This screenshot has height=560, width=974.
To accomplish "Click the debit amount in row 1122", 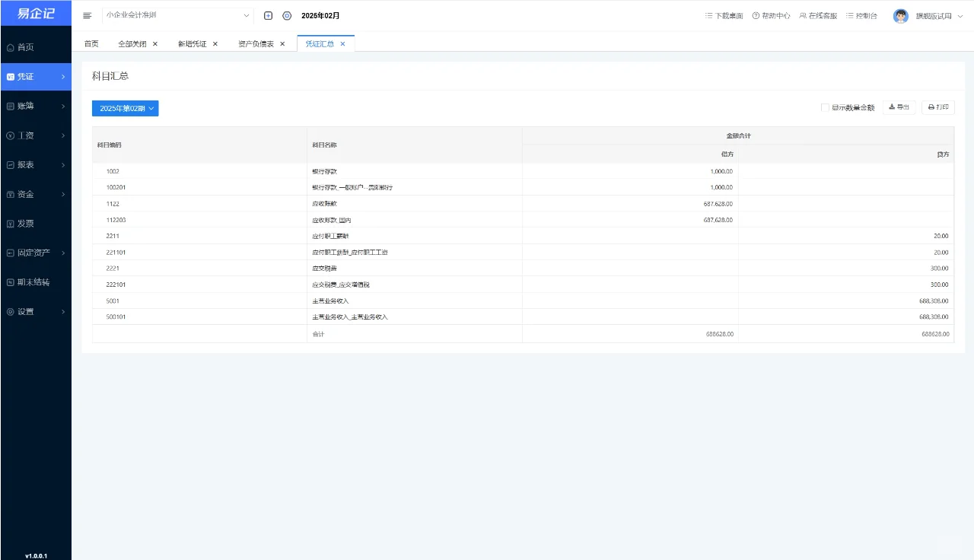I will pos(718,204).
